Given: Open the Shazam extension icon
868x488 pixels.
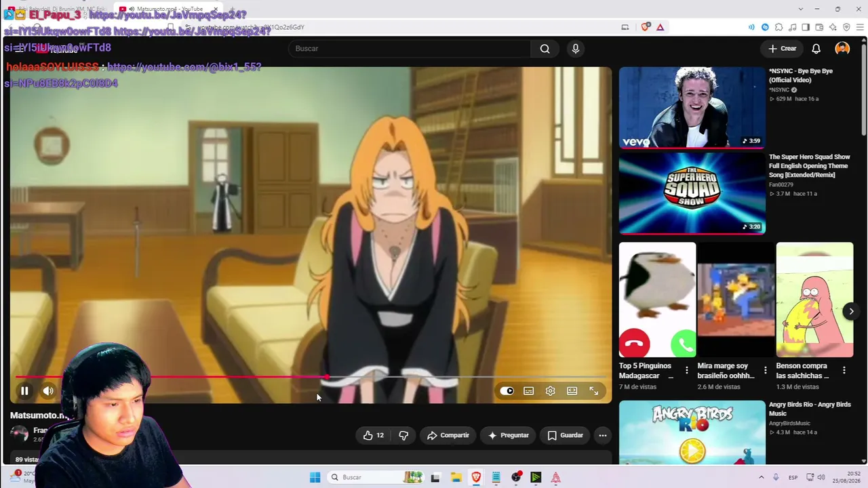Looking at the screenshot, I should click(x=765, y=27).
